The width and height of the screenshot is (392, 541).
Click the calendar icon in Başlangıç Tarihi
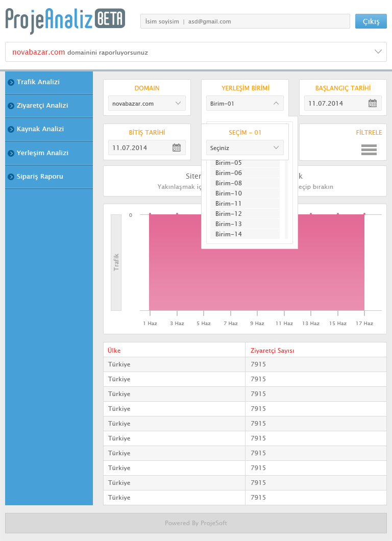(x=373, y=104)
